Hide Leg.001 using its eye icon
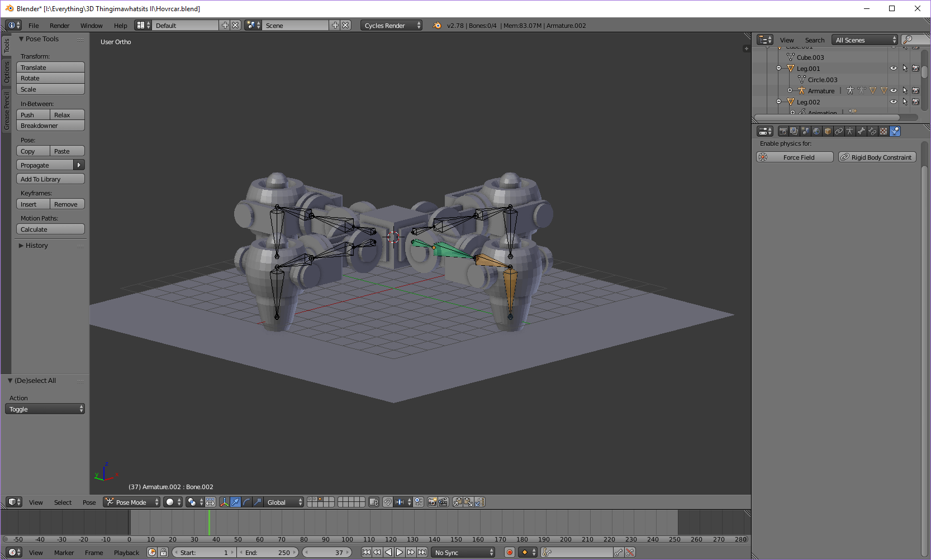Image resolution: width=931 pixels, height=560 pixels. tap(893, 68)
